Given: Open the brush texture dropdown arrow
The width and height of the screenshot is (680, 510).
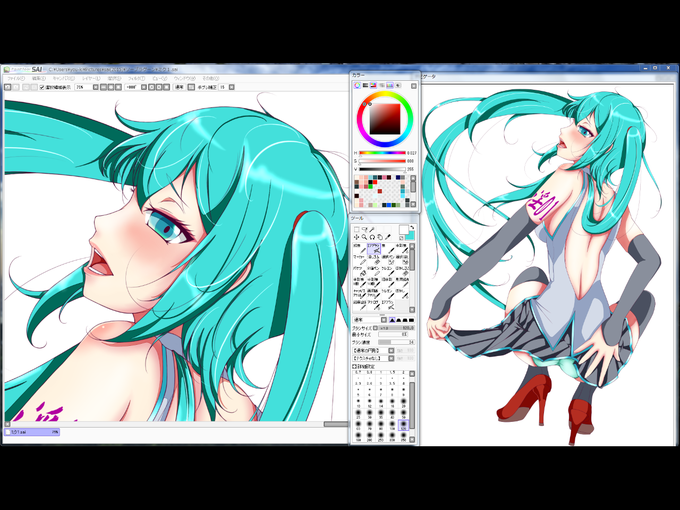Looking at the screenshot, I should [391, 358].
